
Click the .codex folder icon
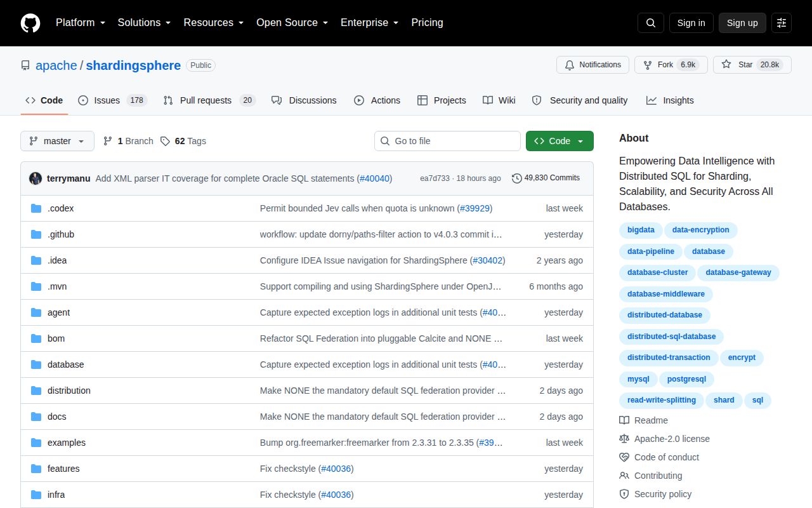(x=36, y=208)
